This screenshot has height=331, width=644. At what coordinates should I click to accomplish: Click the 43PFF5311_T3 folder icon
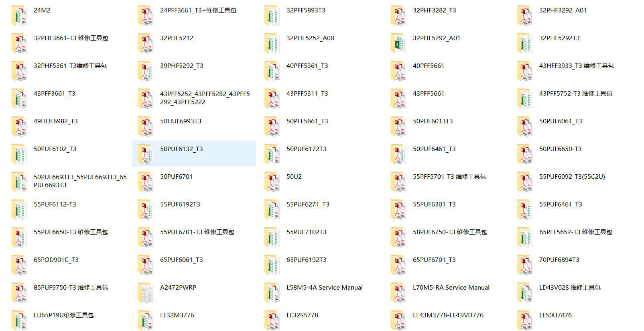click(272, 99)
